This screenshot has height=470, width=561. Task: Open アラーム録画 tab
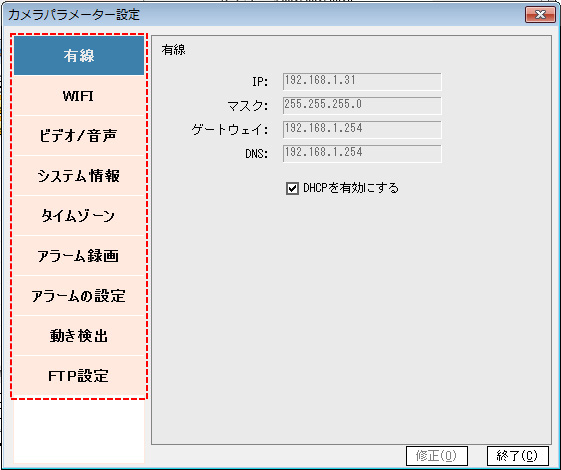(x=79, y=256)
